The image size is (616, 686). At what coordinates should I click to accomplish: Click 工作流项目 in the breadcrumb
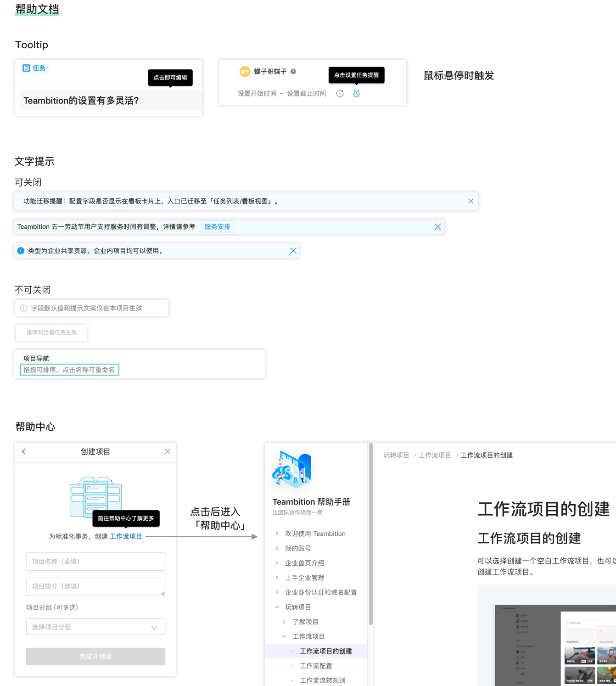pyautogui.click(x=435, y=455)
